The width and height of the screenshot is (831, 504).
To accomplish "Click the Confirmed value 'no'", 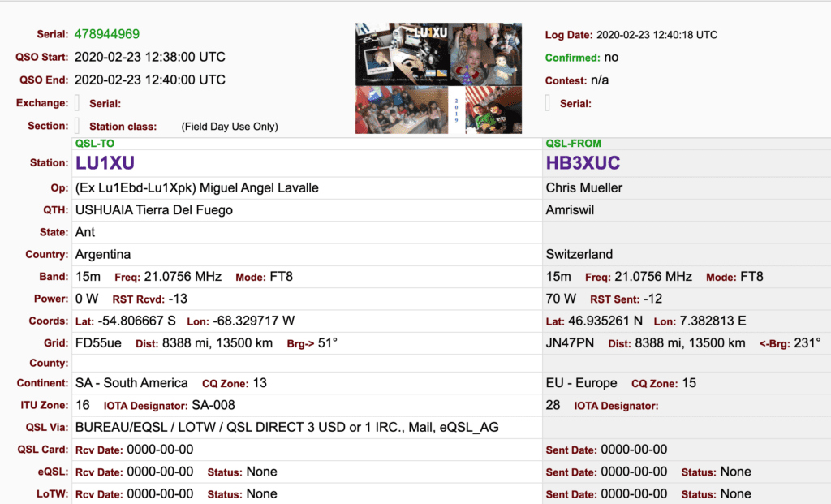I will 611,58.
